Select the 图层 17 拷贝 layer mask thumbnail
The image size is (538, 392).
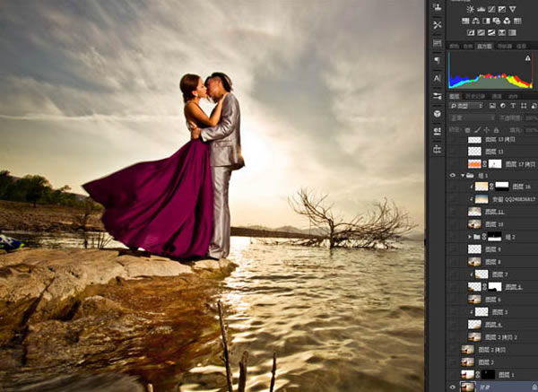pyautogui.click(x=495, y=164)
